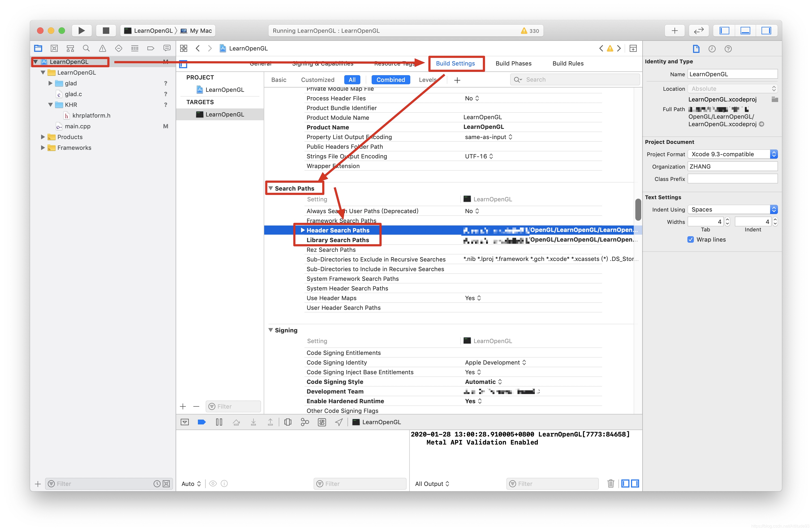
Task: Toggle the Inspectors panel visibility
Action: coord(766,30)
